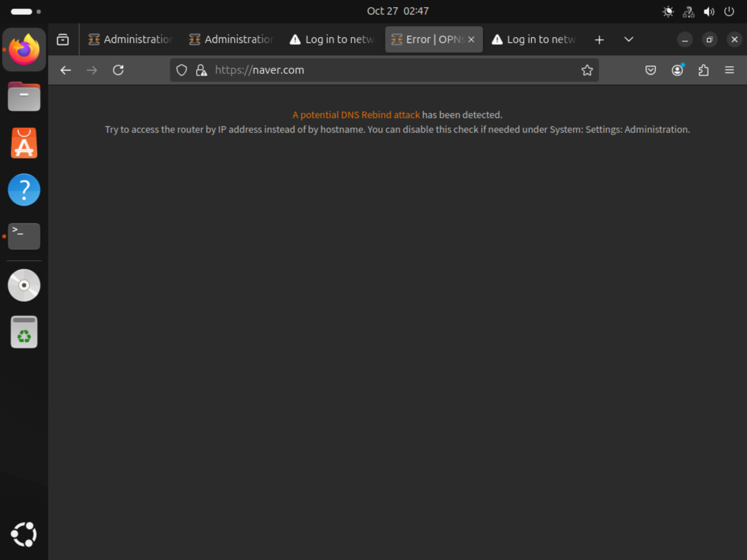This screenshot has width=747, height=560.
Task: Go back to the previous page
Action: point(66,70)
